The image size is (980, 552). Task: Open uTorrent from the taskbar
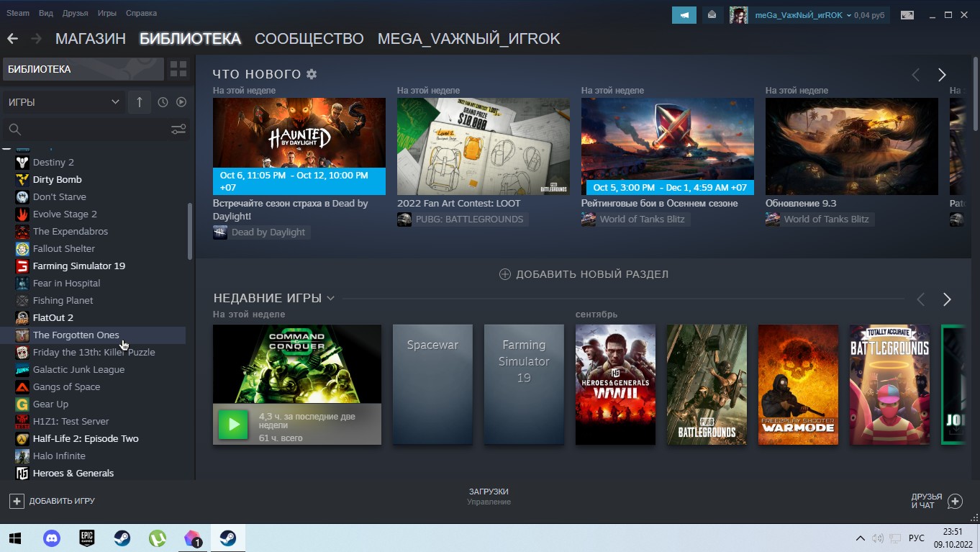[x=158, y=538]
